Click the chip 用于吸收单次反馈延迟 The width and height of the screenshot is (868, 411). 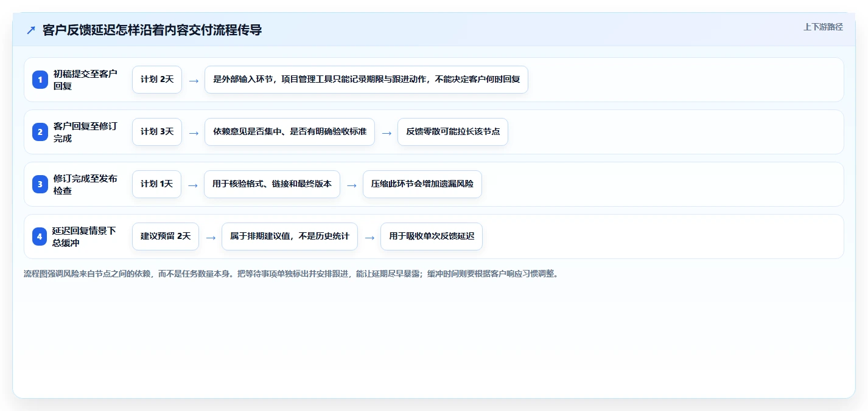coord(432,237)
